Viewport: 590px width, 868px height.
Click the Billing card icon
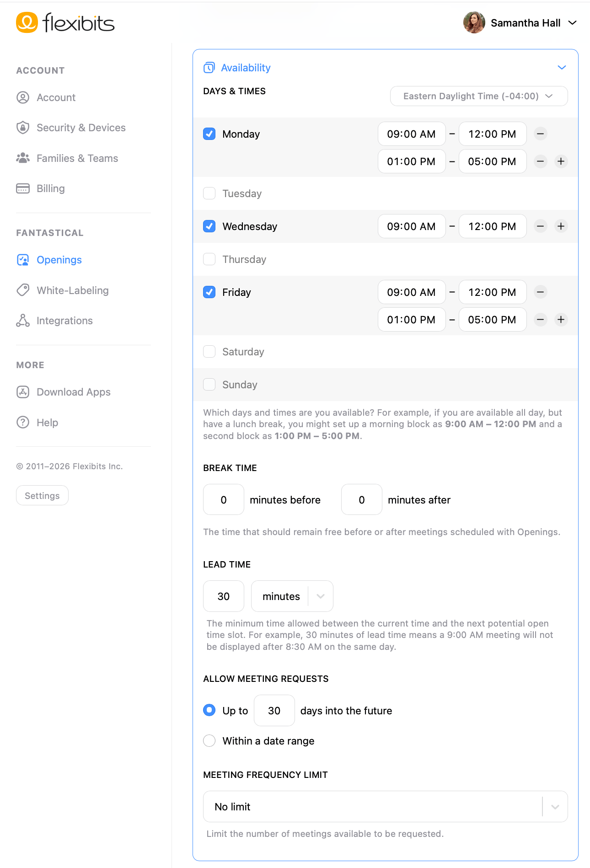pos(23,188)
